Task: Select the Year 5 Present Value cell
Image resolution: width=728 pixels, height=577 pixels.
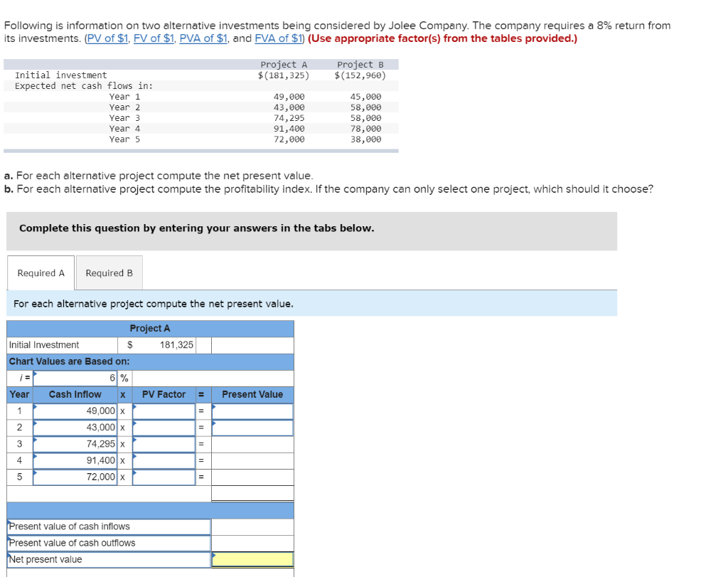Action: pos(252,477)
